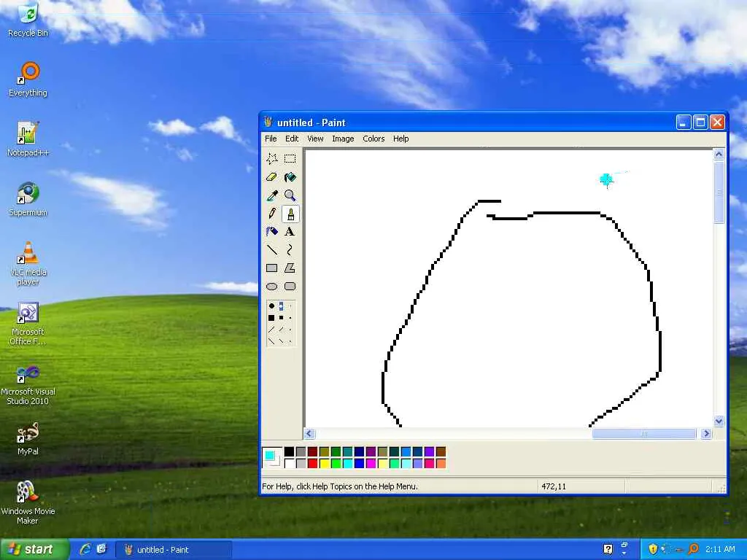747x560 pixels.
Task: Pick the largest square brush shape
Action: 271,318
